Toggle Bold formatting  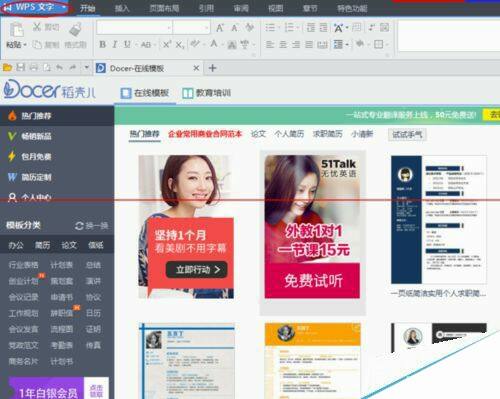pyautogui.click(x=103, y=44)
